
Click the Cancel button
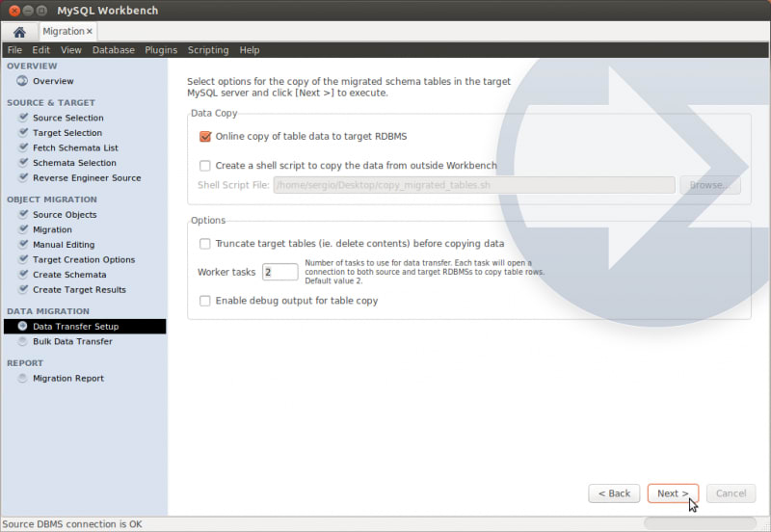[x=731, y=493]
